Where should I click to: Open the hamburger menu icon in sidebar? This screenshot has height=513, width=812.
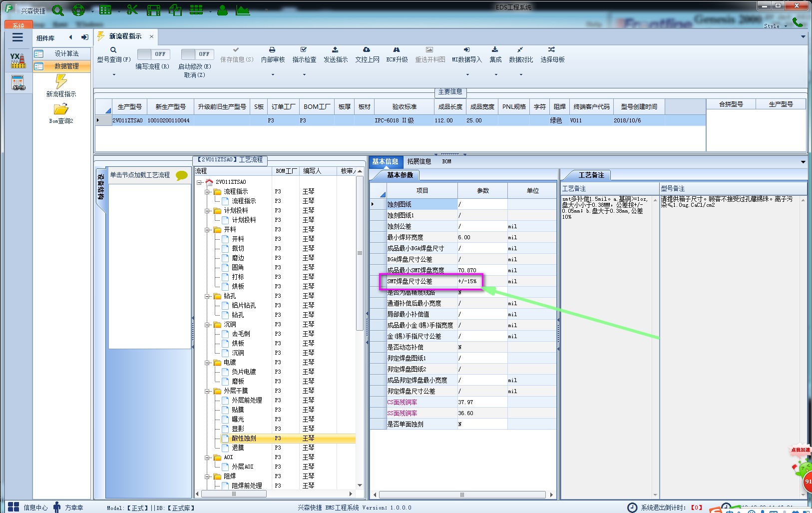17,37
